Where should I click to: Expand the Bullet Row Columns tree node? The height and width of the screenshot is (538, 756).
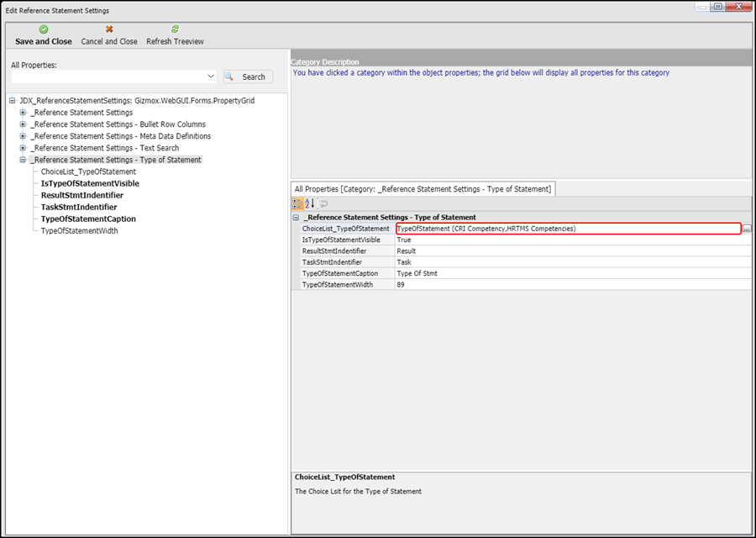(24, 124)
